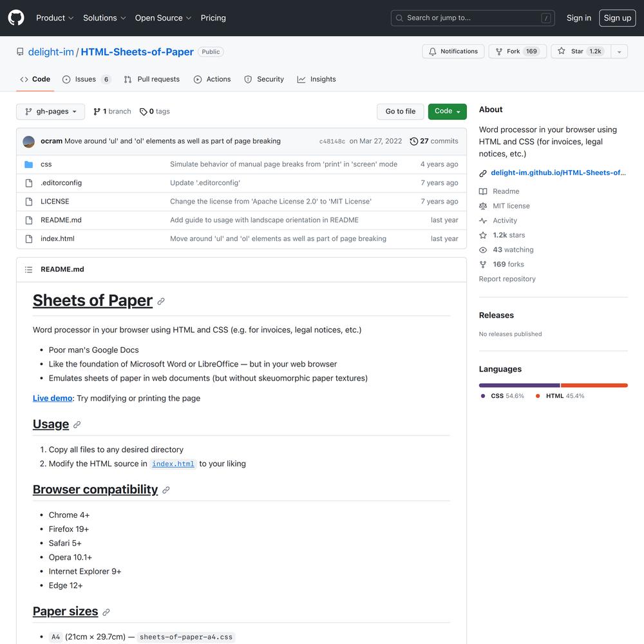Image resolution: width=644 pixels, height=644 pixels.
Task: Open the green Code dropdown
Action: pyautogui.click(x=448, y=111)
